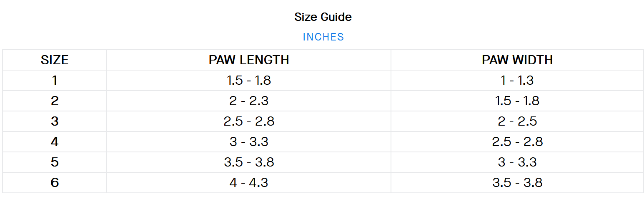Select size 4 row label
Viewport: 644px width, 197px height.
[x=55, y=141]
